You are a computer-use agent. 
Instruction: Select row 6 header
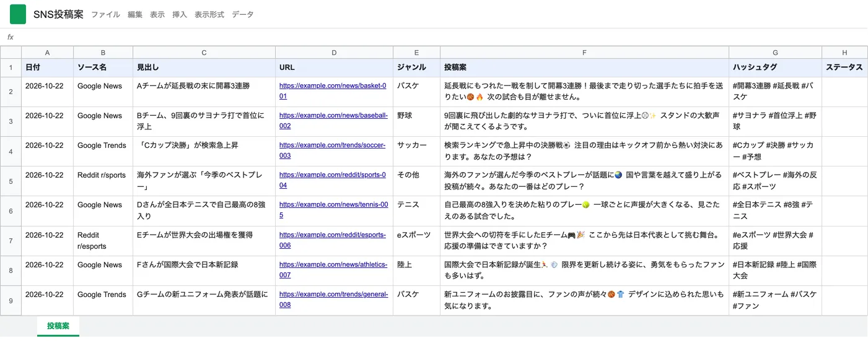(x=11, y=210)
